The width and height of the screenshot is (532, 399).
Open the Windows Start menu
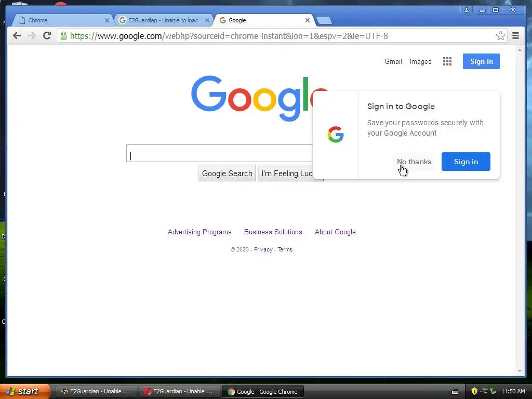[24, 391]
